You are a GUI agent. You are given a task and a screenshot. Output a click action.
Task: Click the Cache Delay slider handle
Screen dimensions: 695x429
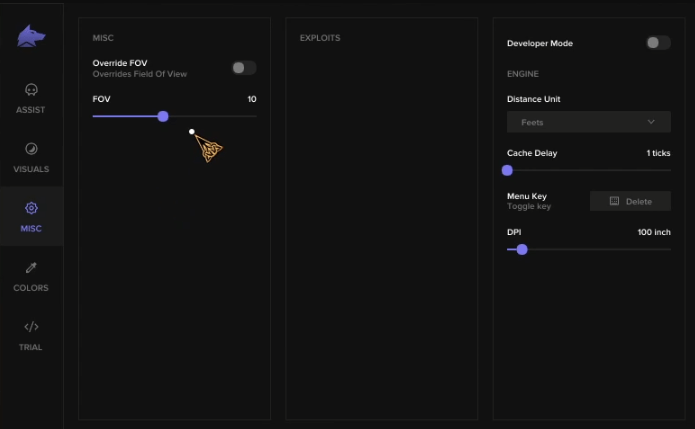(507, 170)
